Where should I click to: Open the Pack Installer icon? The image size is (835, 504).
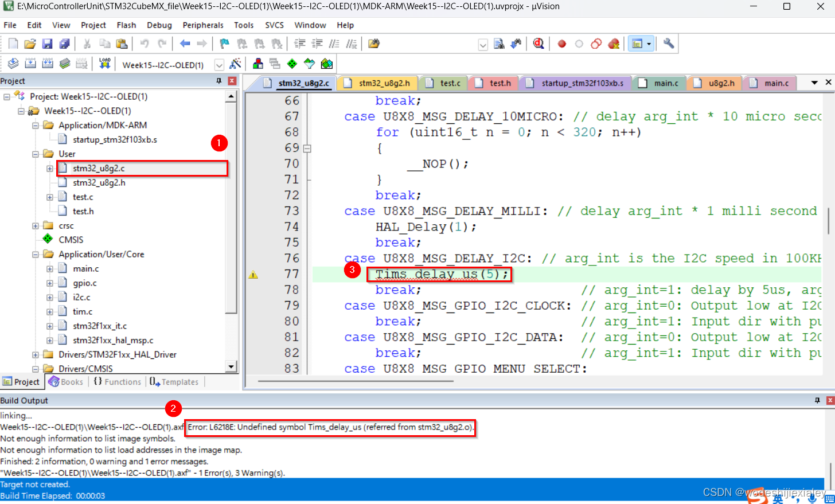pyautogui.click(x=327, y=64)
